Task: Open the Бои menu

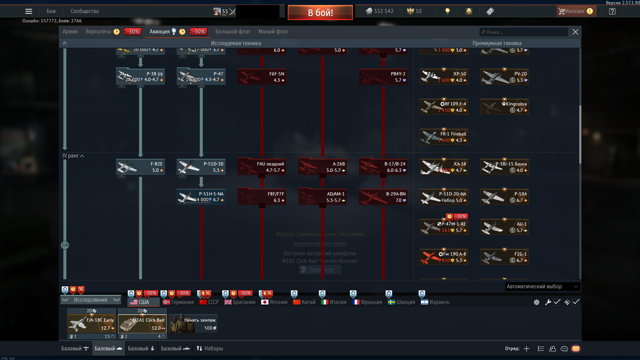Action: 51,11
